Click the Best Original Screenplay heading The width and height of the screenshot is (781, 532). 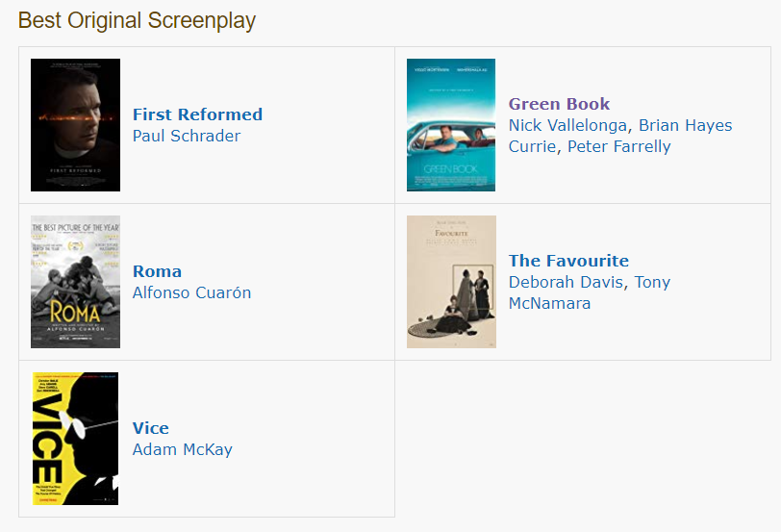pos(137,20)
